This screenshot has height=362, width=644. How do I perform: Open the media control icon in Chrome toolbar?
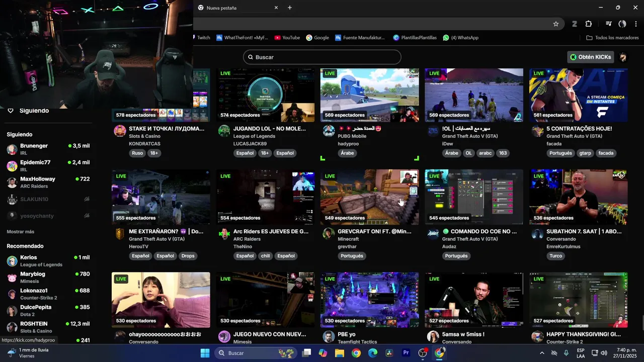609,24
